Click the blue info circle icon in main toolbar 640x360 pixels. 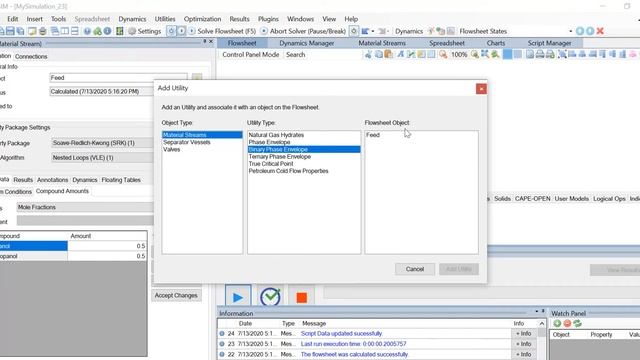(x=107, y=31)
